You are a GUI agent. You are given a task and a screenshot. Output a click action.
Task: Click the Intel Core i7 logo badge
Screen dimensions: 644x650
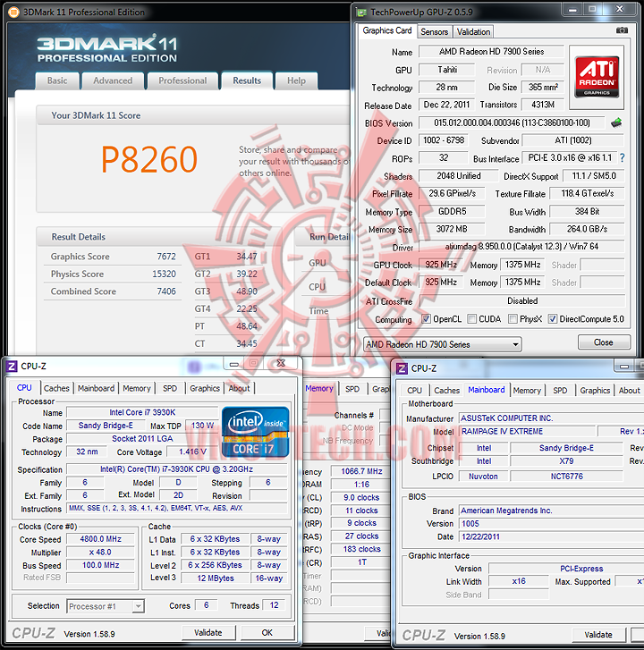click(x=256, y=433)
